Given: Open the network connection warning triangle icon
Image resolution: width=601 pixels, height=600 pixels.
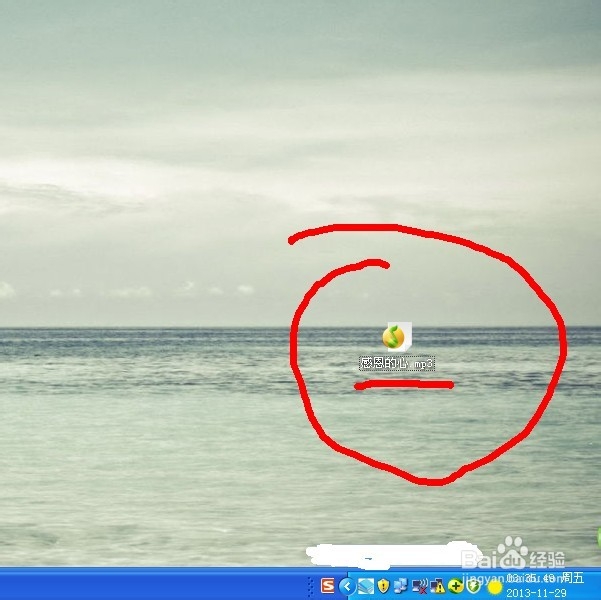Looking at the screenshot, I should 437,586.
